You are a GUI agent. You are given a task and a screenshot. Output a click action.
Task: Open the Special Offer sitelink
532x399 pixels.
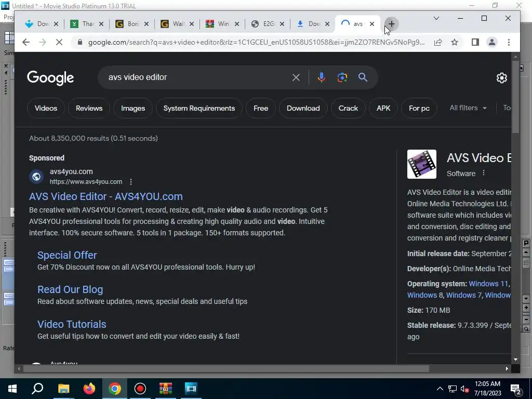pyautogui.click(x=67, y=255)
